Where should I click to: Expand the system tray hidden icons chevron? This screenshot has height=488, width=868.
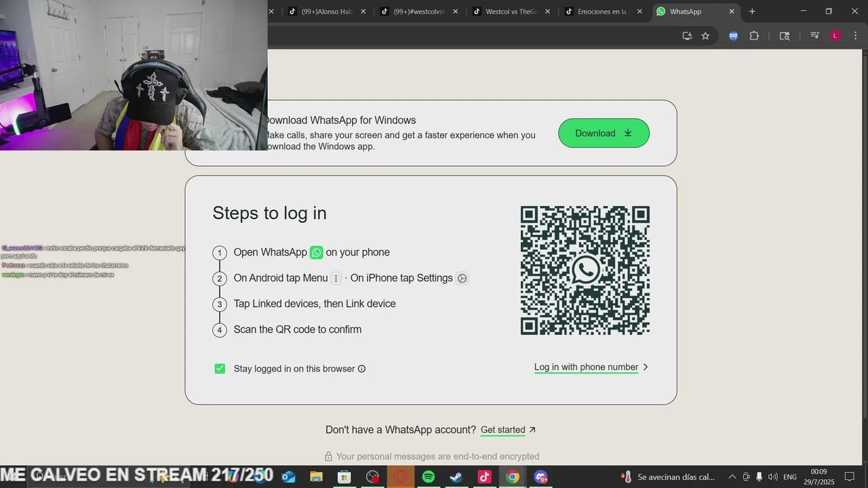[x=732, y=477]
